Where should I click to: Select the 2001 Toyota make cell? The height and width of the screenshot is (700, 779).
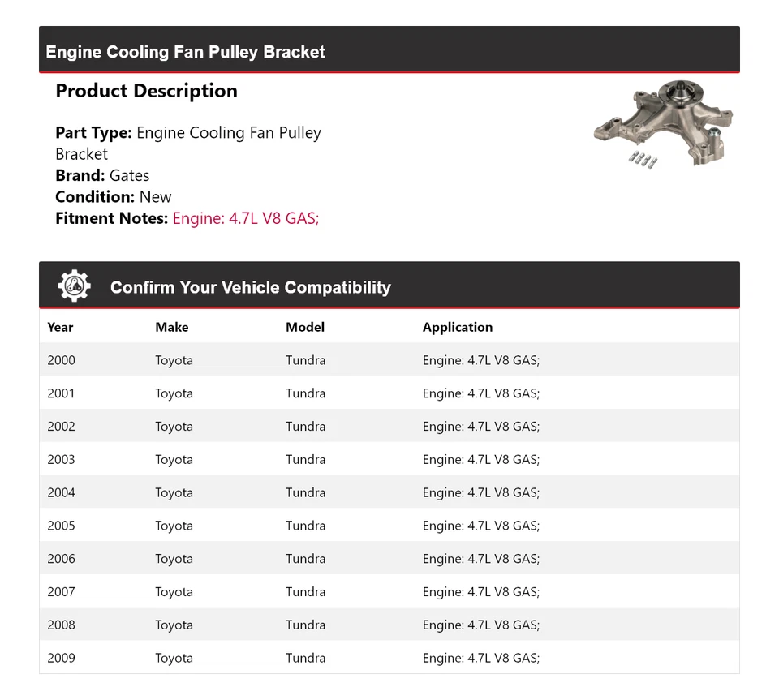click(174, 393)
